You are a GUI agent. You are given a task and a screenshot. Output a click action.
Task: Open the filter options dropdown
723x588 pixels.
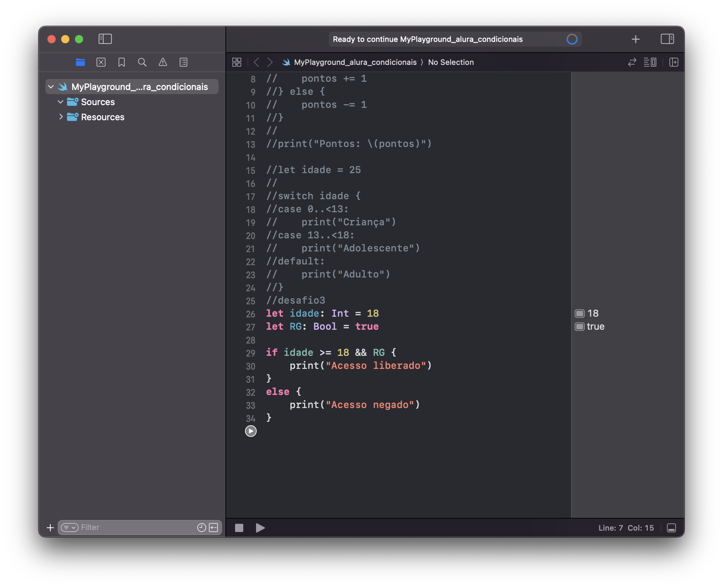69,528
